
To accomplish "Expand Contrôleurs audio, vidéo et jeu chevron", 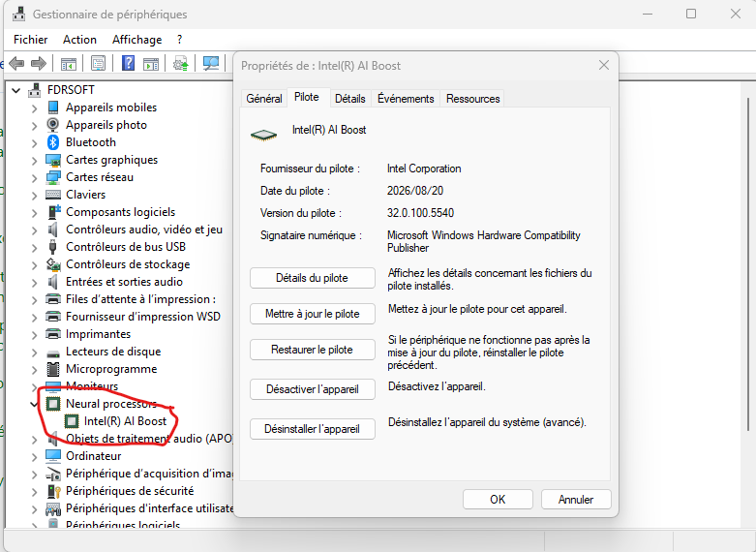I will point(34,230).
